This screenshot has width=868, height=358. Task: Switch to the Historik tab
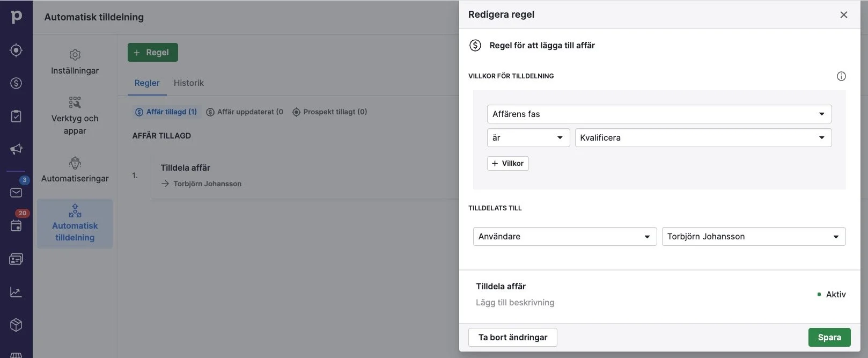coord(188,83)
